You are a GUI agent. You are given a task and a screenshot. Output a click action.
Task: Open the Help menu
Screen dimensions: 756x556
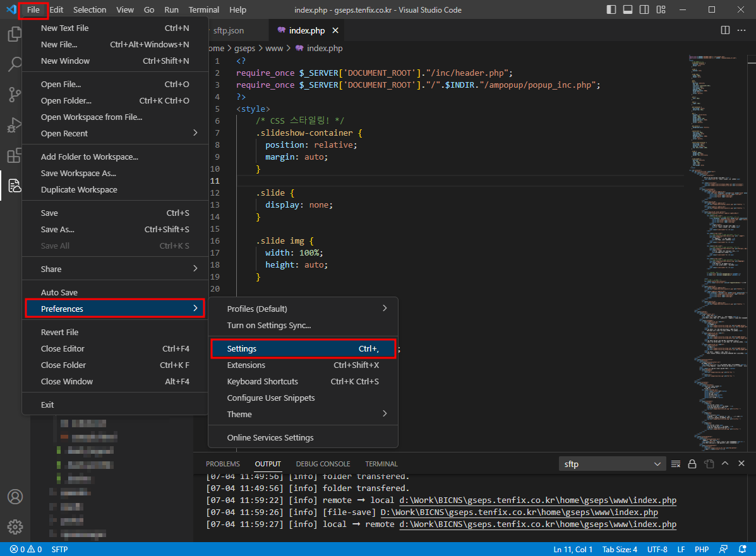(237, 9)
